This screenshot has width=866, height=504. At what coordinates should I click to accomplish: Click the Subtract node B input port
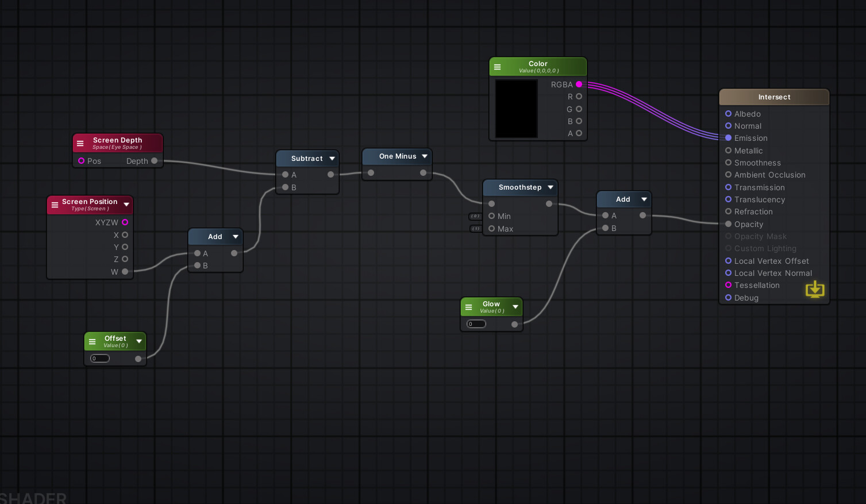(285, 187)
